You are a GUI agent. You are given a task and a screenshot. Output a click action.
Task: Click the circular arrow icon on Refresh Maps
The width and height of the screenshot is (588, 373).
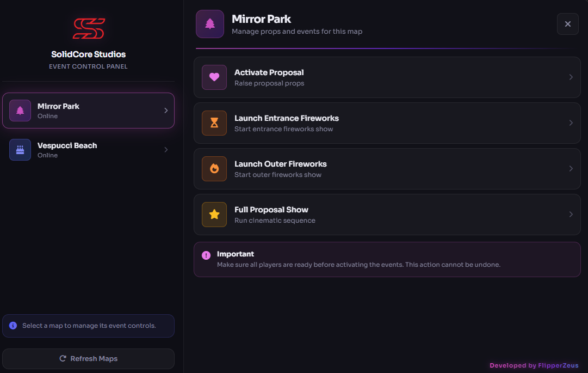[x=63, y=358]
